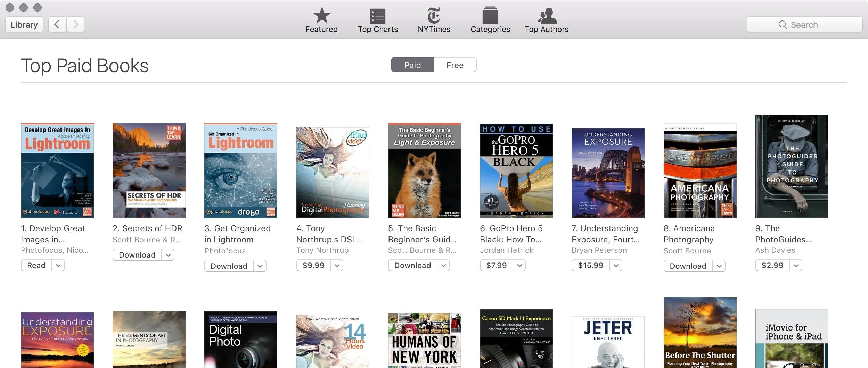Image resolution: width=868 pixels, height=368 pixels.
Task: Open Understanding Exposure bridge cover
Action: (x=608, y=173)
